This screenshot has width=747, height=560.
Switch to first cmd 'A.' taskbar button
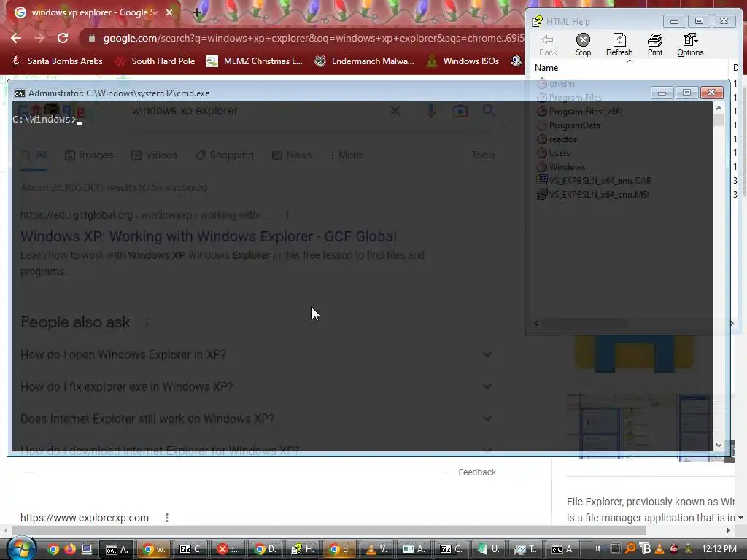pos(116,550)
